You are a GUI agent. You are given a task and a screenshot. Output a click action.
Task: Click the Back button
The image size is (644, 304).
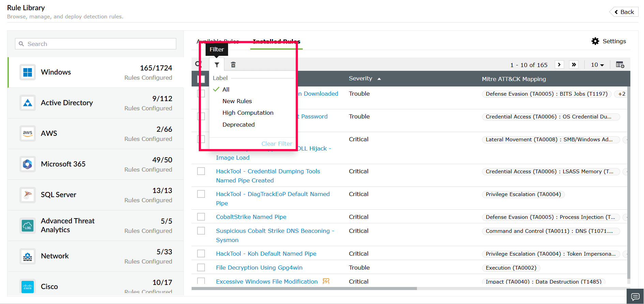click(624, 12)
